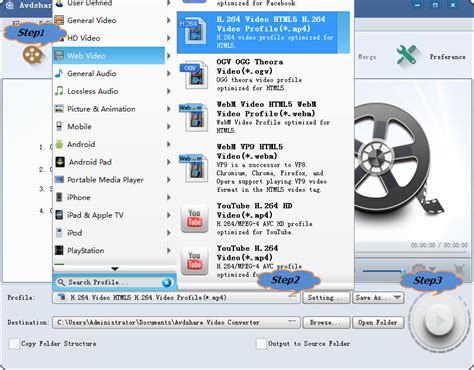Select the WebM HTML5 profile icon

(x=194, y=117)
